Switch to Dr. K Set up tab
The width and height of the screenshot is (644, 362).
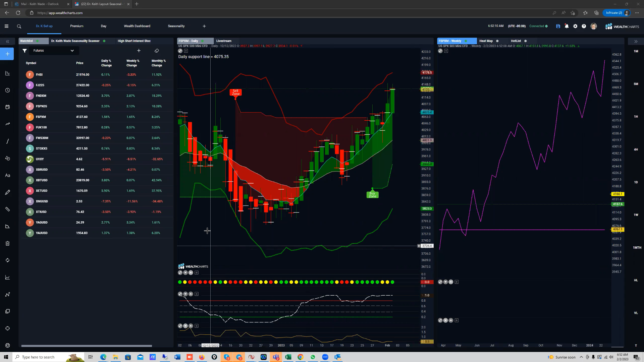click(44, 26)
